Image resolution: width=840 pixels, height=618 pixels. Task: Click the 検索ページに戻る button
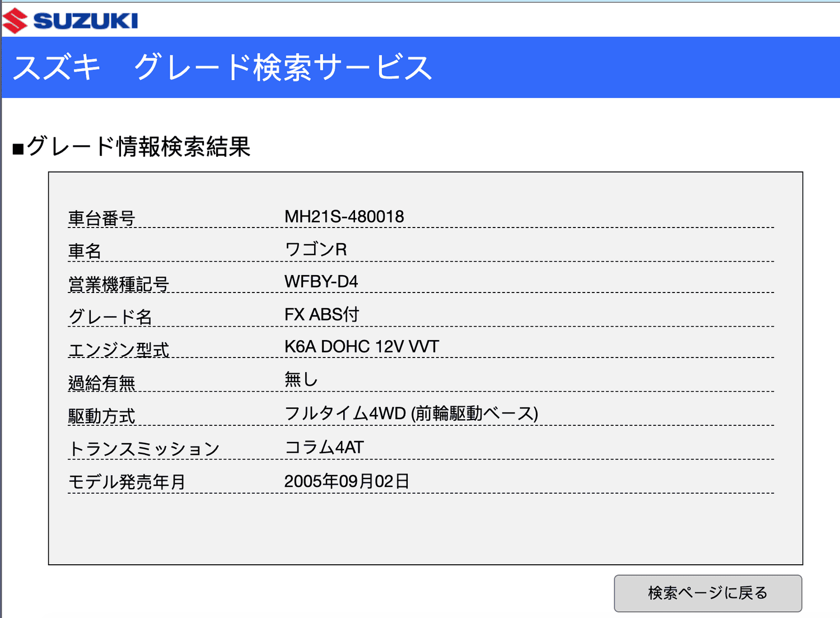pyautogui.click(x=708, y=593)
